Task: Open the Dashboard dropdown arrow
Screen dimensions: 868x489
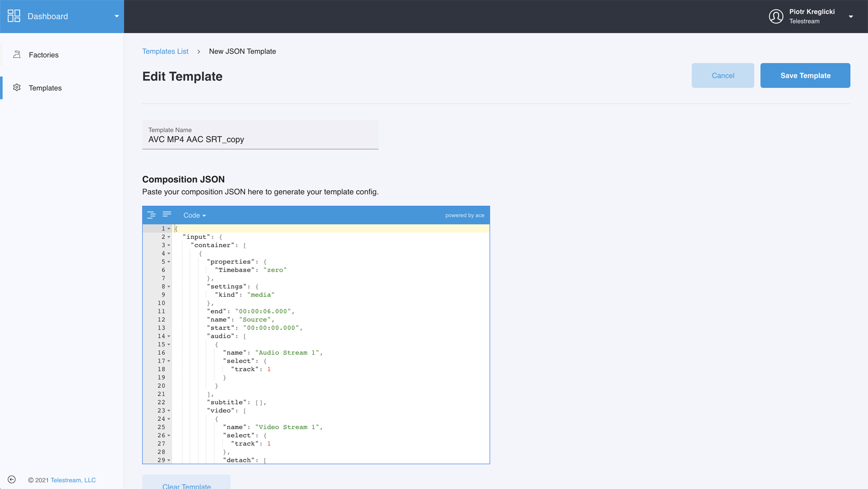Action: [x=117, y=17]
